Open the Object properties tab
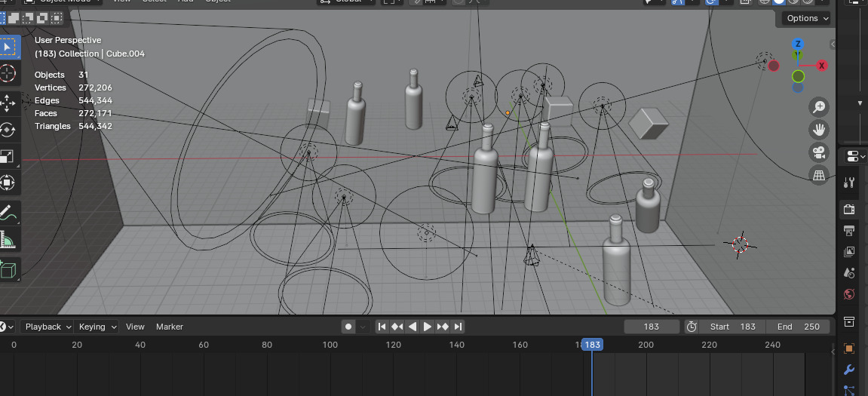 point(848,348)
